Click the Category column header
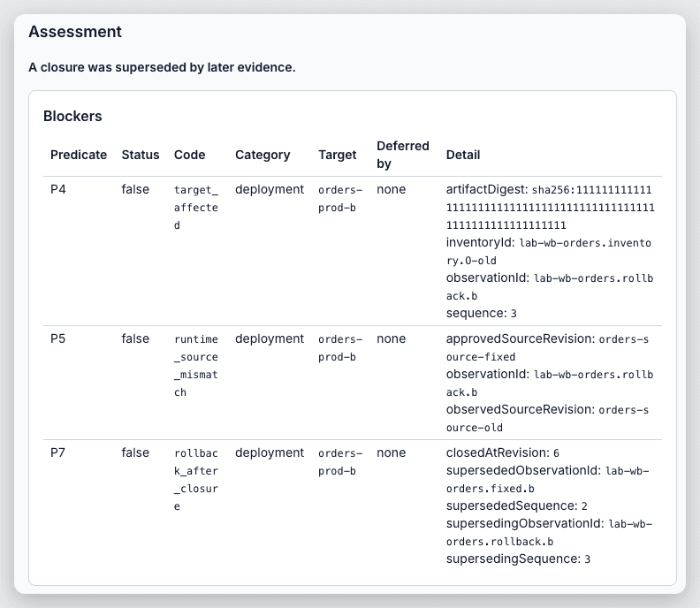The image size is (700, 608). 262,155
